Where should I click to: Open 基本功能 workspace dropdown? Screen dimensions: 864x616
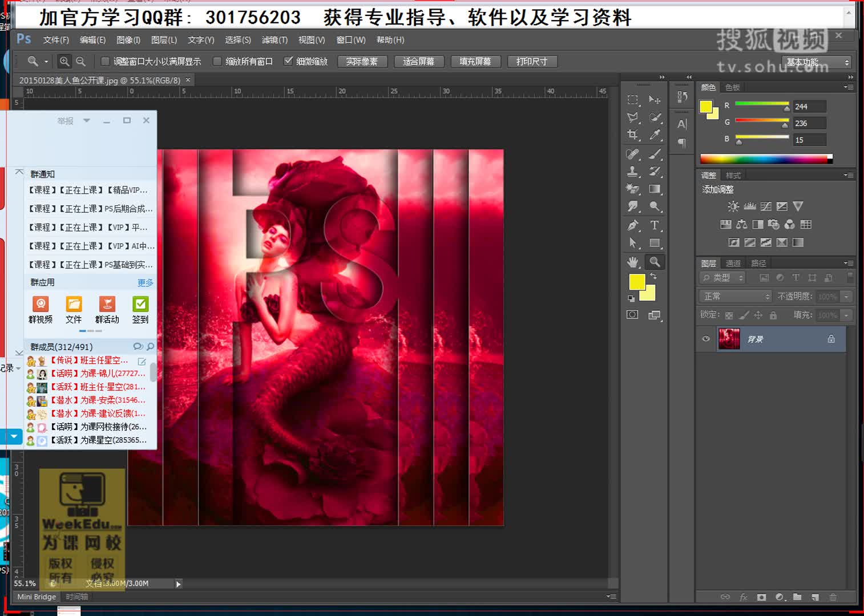coord(817,62)
